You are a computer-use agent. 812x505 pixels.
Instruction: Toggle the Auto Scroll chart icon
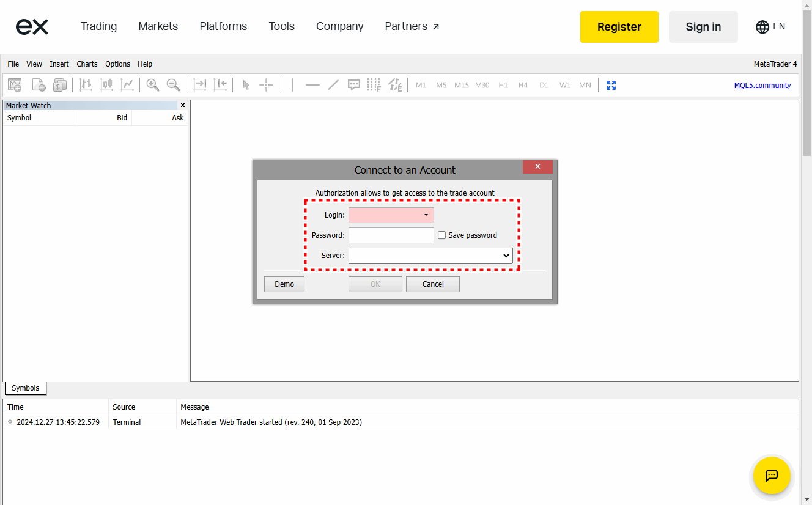199,85
